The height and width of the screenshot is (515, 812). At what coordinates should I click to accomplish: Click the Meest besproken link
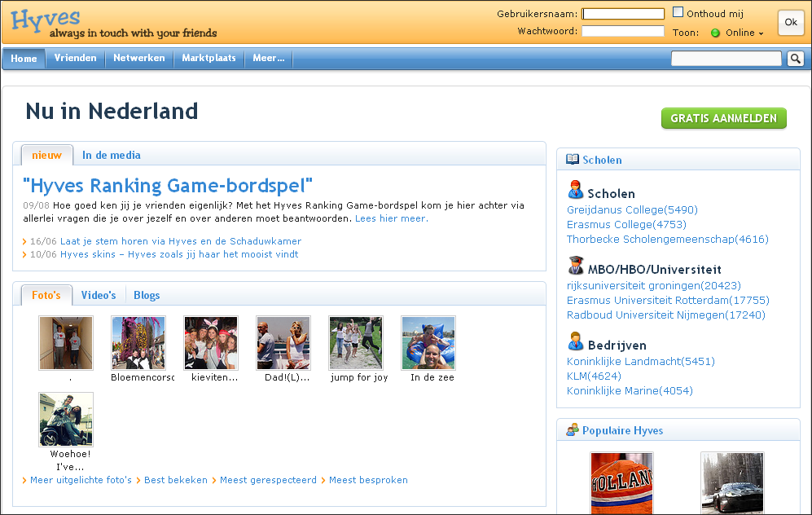[x=368, y=480]
